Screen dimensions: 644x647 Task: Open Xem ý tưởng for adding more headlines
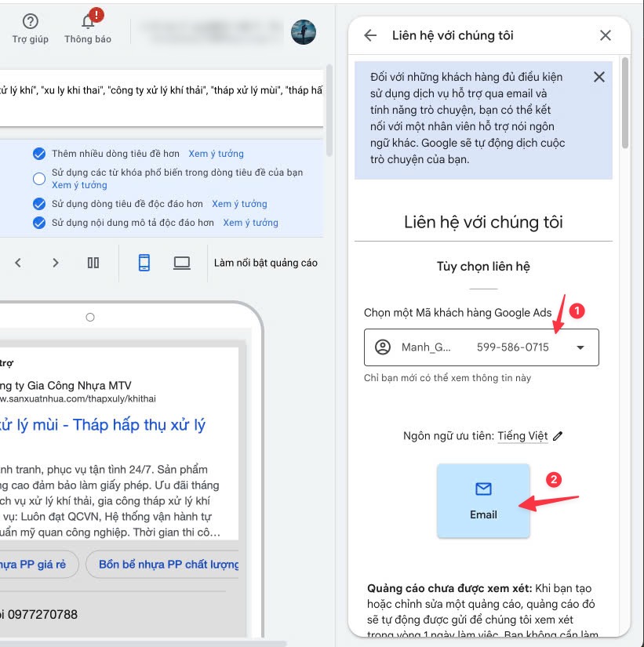216,154
